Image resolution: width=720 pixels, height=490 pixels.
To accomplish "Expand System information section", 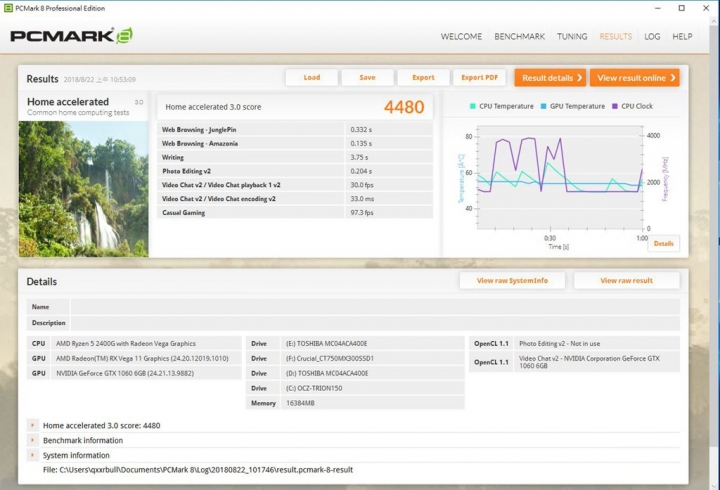I will click(x=33, y=455).
